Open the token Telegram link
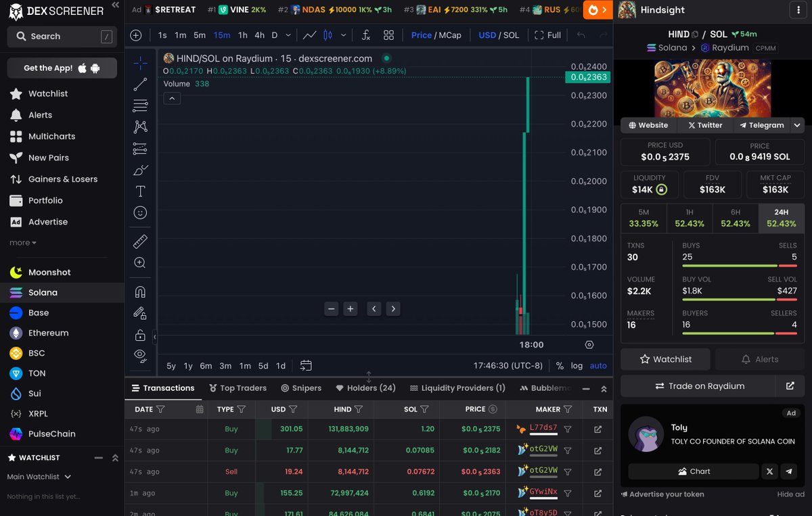This screenshot has height=516, width=812. point(761,125)
